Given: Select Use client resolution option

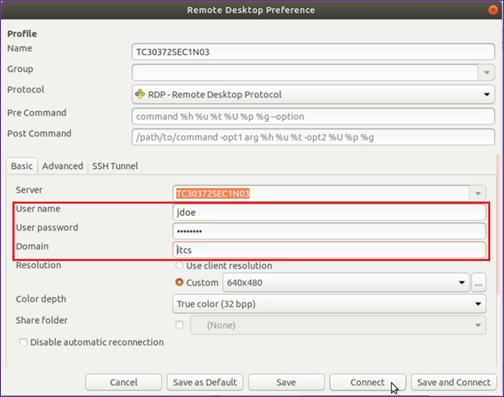Looking at the screenshot, I should pos(179,266).
